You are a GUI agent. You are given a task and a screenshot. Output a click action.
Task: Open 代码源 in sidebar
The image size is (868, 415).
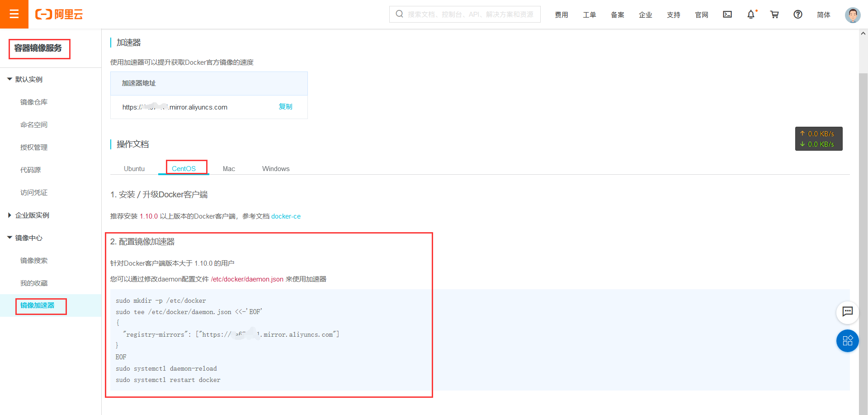(30, 170)
